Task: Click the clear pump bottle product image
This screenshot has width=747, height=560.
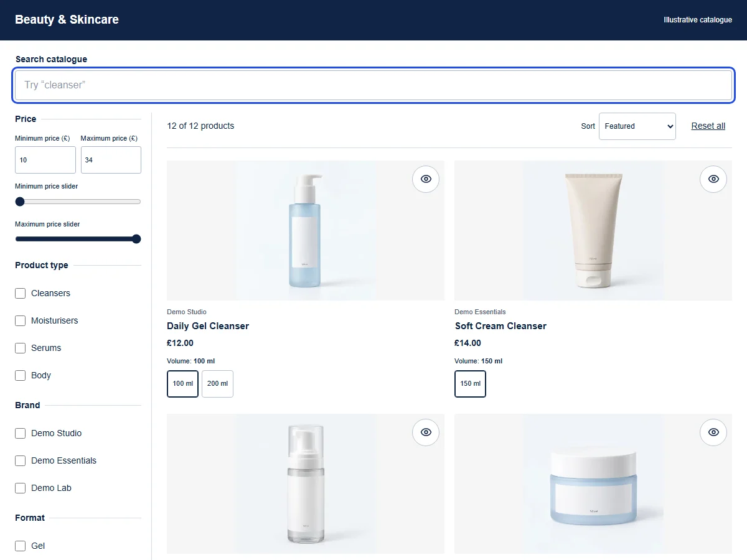Action: (306, 484)
